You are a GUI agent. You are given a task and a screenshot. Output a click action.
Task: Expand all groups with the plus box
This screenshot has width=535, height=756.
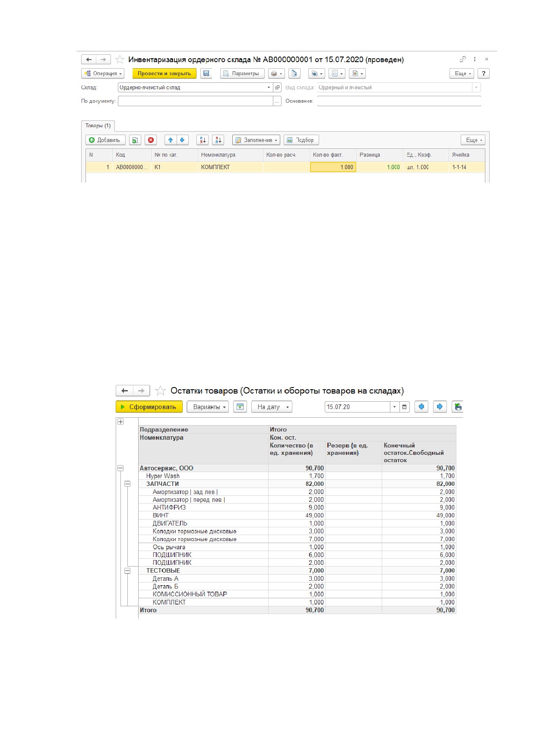pyautogui.click(x=120, y=422)
